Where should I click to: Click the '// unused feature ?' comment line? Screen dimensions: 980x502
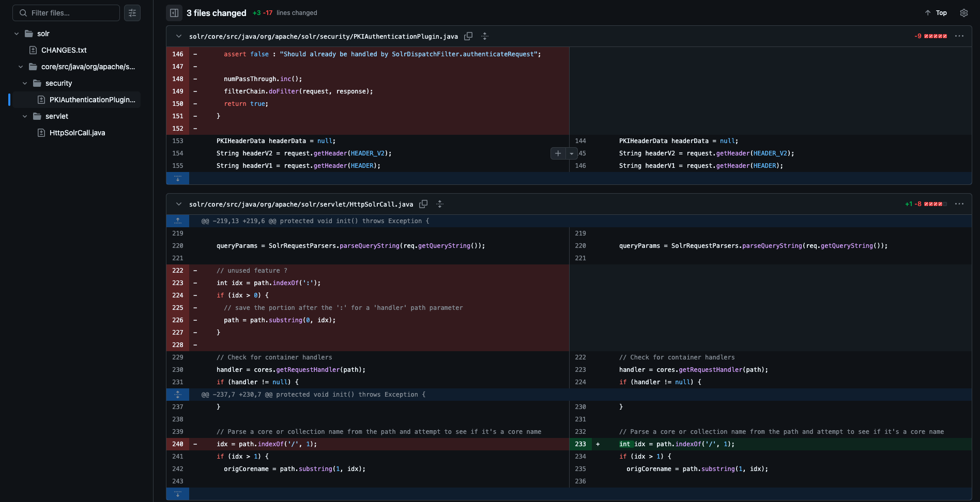coord(252,271)
